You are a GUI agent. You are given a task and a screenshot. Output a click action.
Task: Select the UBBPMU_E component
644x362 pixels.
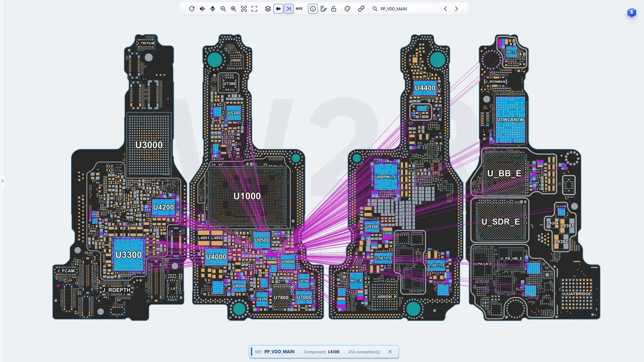tap(386, 177)
